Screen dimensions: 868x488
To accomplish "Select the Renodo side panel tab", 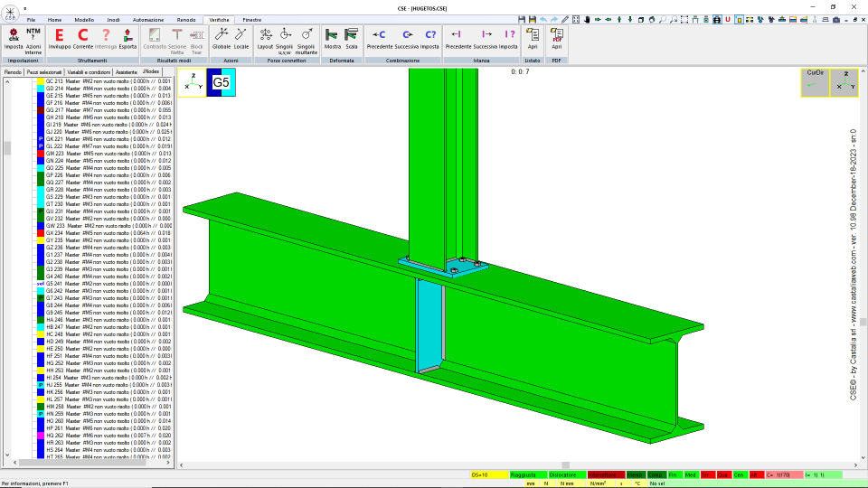I will coord(13,72).
